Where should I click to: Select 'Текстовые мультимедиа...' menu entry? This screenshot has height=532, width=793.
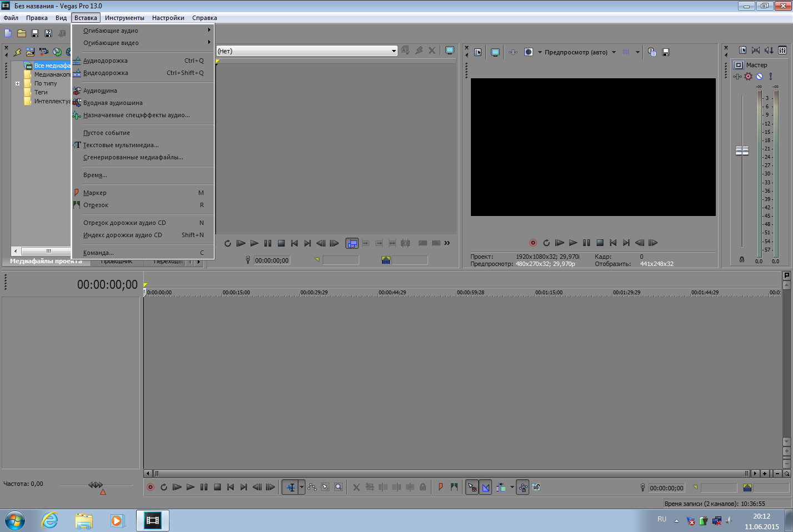[121, 145]
